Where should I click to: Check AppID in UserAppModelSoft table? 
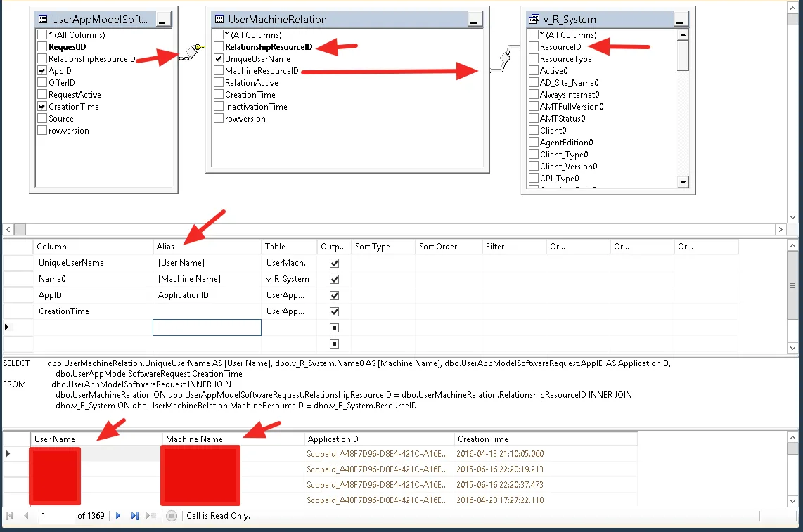pyautogui.click(x=42, y=71)
